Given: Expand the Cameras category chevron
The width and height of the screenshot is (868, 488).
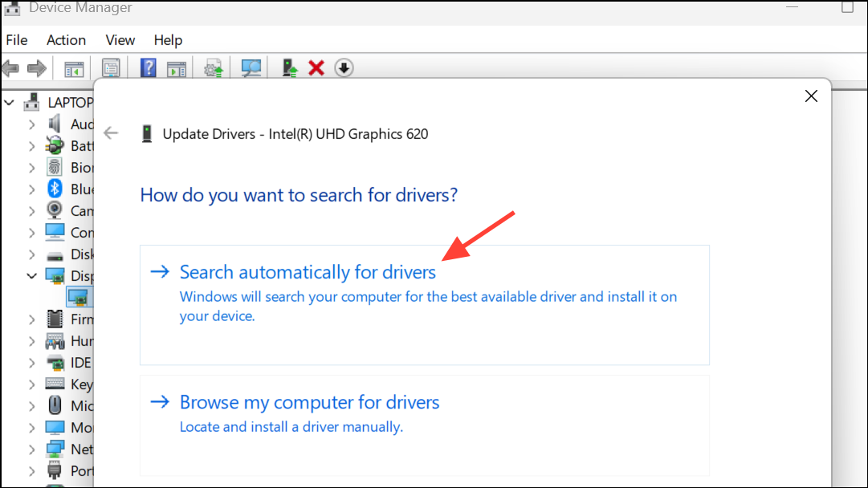Looking at the screenshot, I should (31, 211).
